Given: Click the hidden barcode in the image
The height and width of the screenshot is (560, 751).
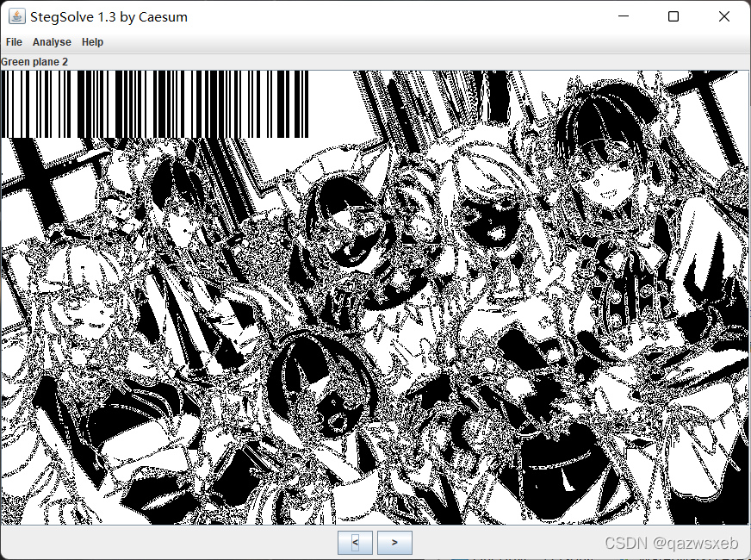Looking at the screenshot, I should (155, 104).
